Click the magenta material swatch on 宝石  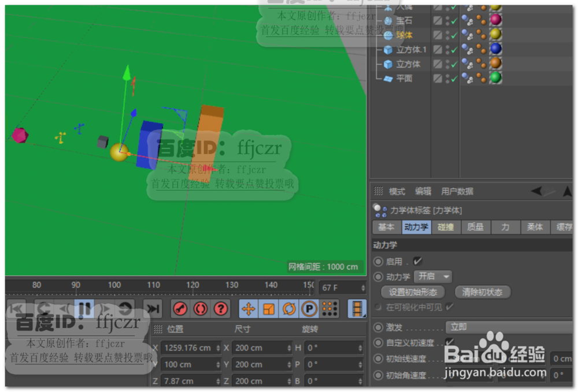coord(496,20)
